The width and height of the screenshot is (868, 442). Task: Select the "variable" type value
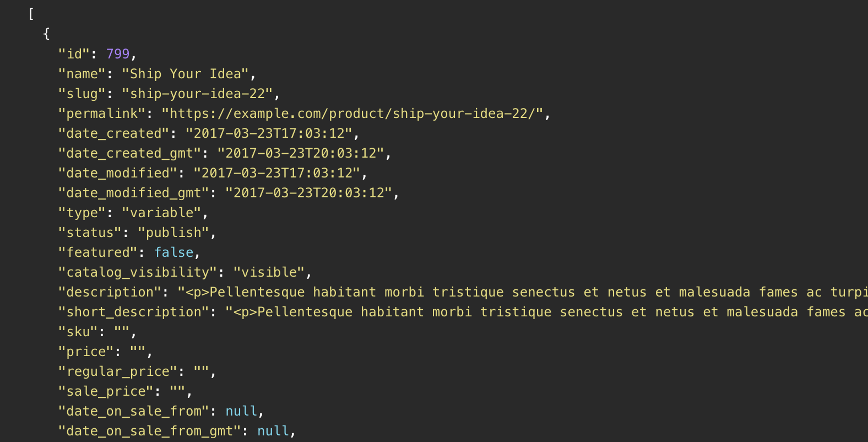tap(162, 213)
